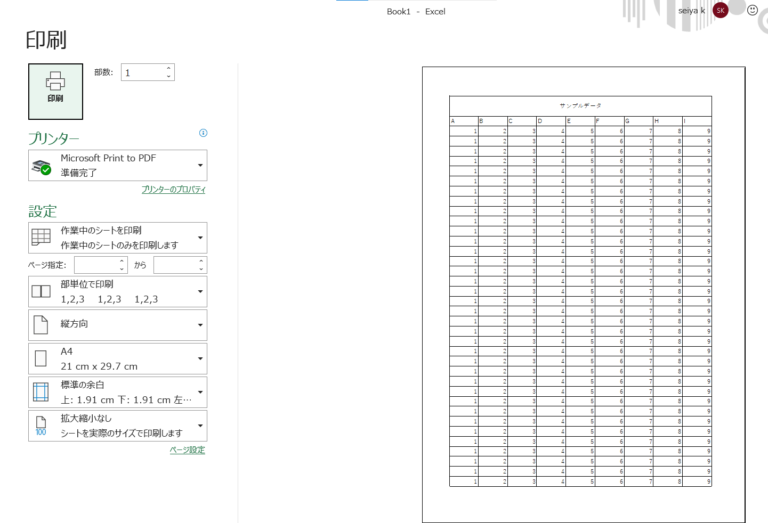768x523 pixels.
Task: Click the printer info icon
Action: (x=203, y=132)
